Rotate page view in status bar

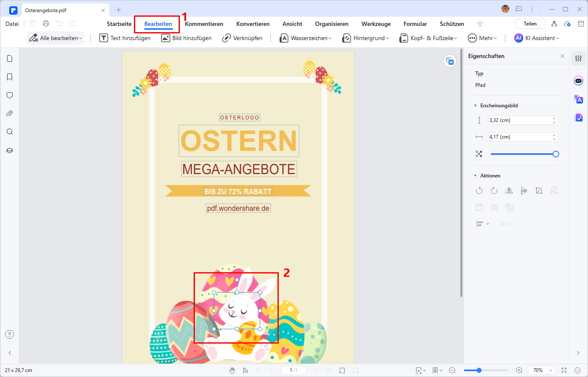tap(342, 370)
